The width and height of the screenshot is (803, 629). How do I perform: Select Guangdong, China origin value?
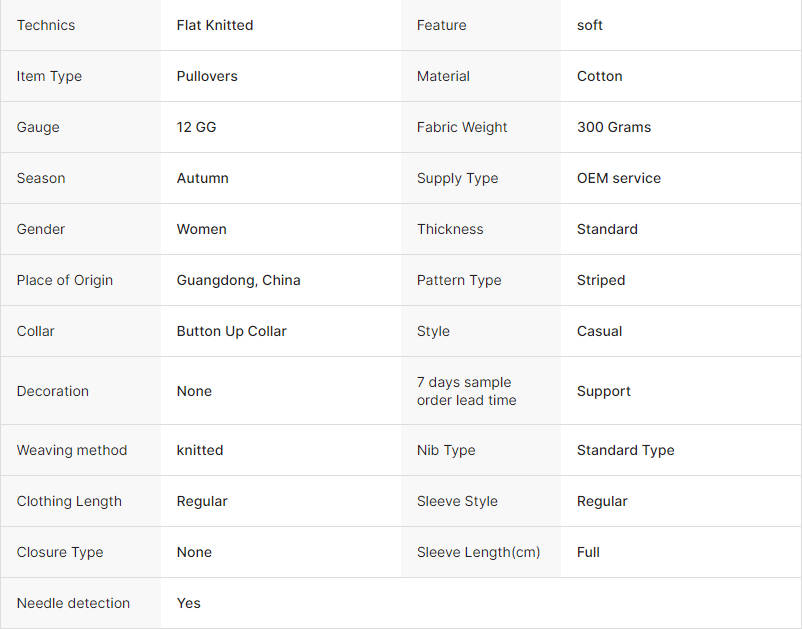coord(238,280)
